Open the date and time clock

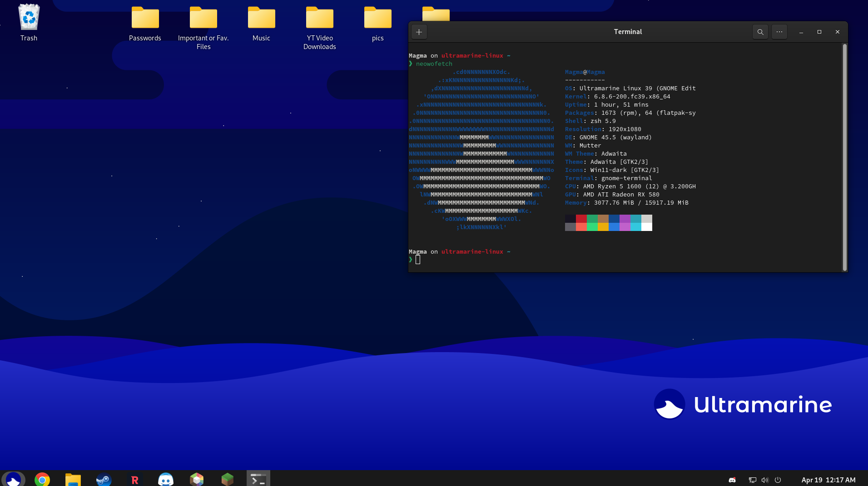coord(828,480)
